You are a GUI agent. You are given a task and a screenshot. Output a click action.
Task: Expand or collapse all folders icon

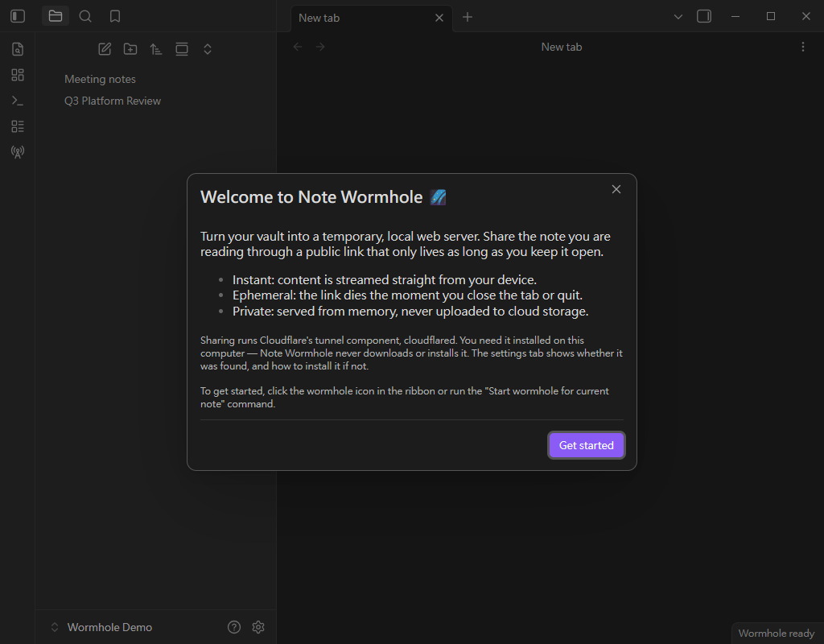[x=208, y=49]
